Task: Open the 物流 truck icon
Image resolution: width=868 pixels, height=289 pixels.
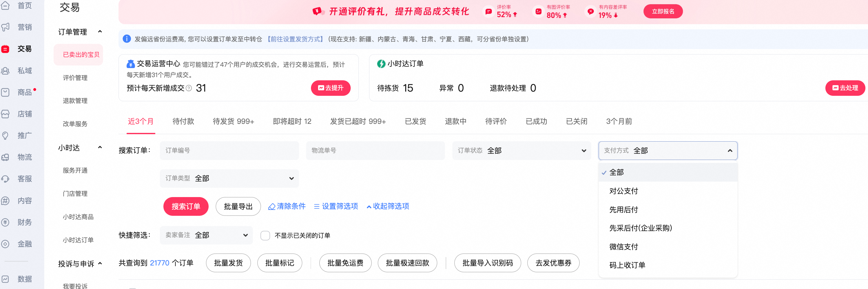Action: tap(5, 157)
